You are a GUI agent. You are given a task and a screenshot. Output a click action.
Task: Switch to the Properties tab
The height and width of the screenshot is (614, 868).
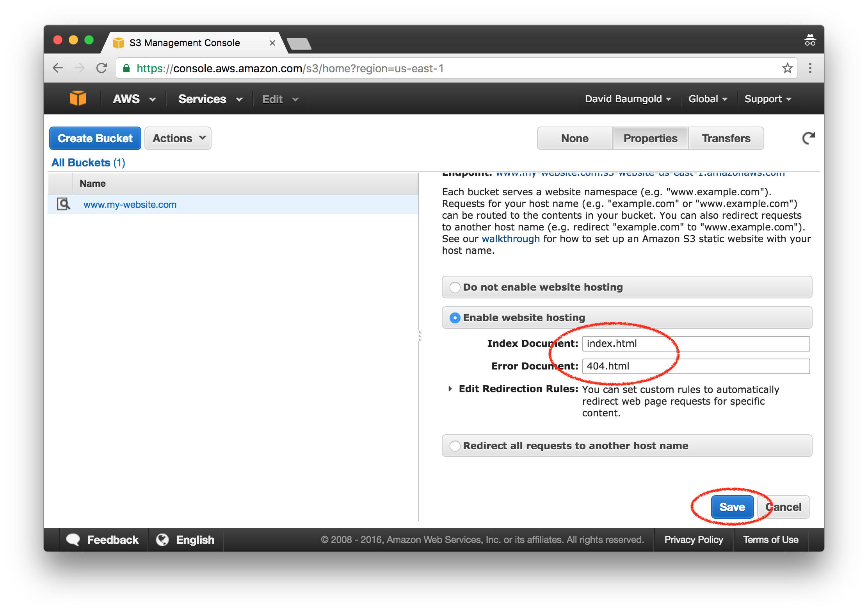(650, 138)
